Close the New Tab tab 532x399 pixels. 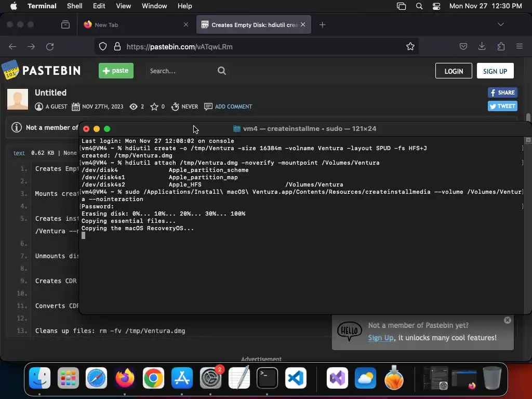click(x=186, y=24)
